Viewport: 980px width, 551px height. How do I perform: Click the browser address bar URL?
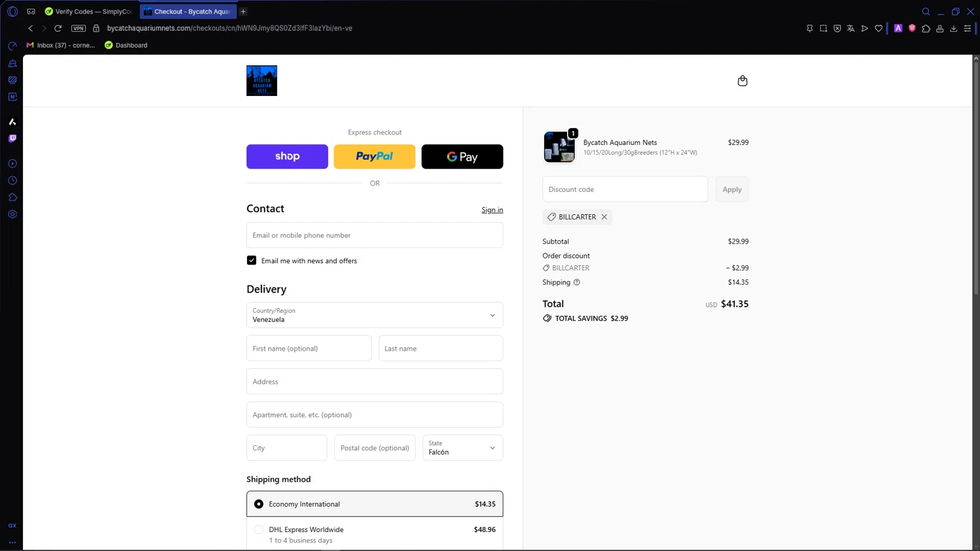(x=229, y=28)
